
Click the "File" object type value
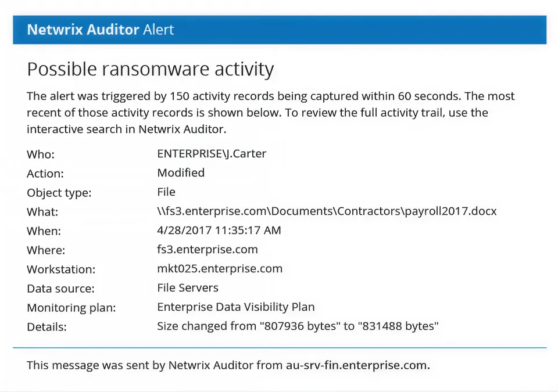[x=166, y=192]
